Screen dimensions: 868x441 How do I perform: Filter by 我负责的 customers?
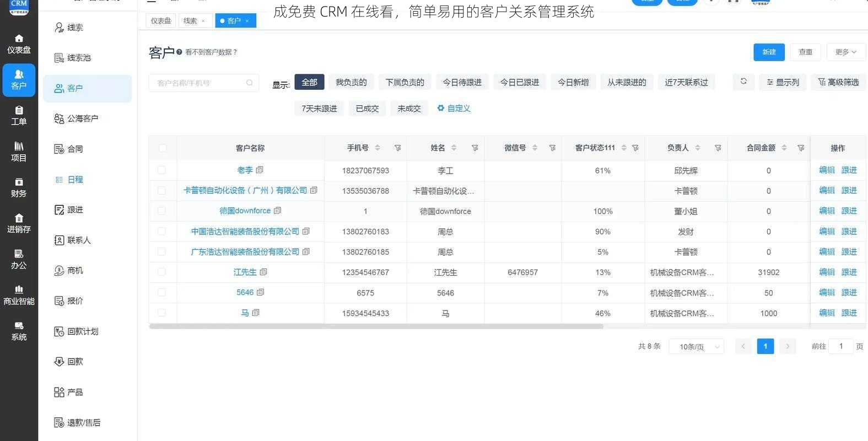[351, 82]
